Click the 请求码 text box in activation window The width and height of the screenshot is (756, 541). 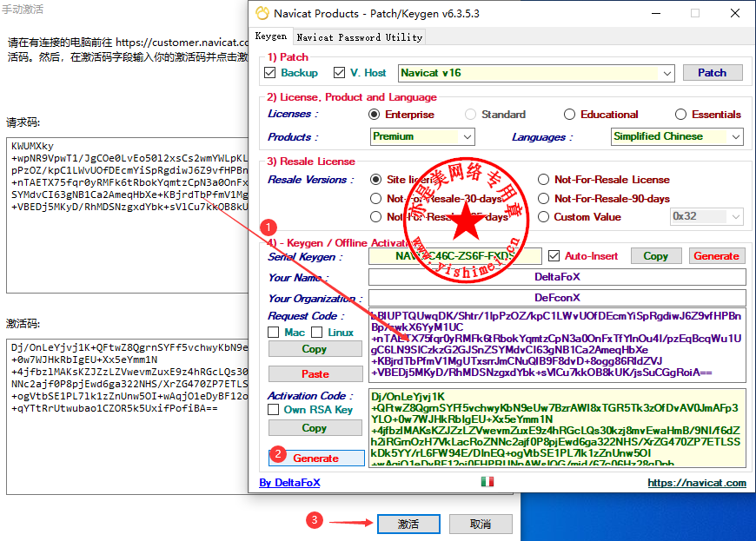pyautogui.click(x=129, y=215)
